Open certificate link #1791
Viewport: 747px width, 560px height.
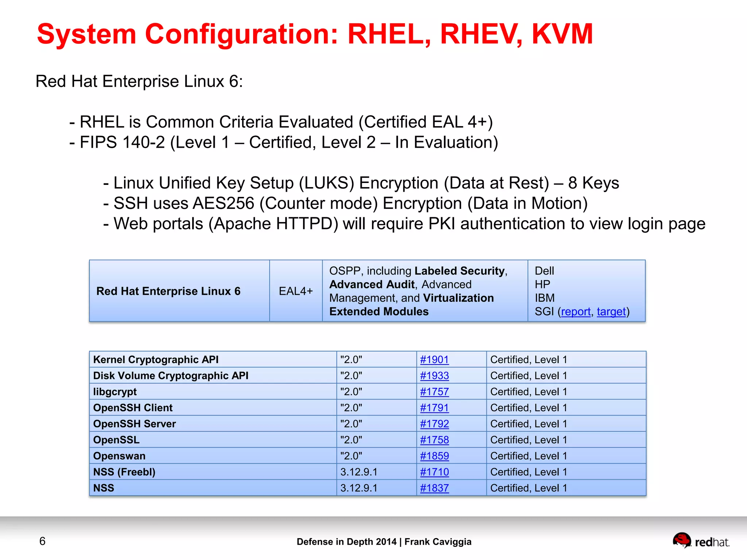[x=434, y=408]
